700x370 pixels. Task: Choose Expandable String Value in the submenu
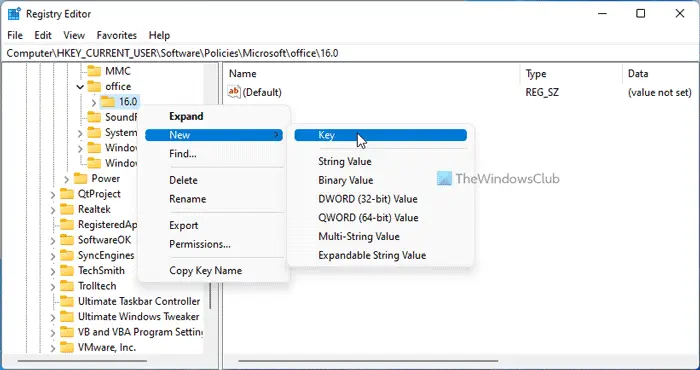372,255
